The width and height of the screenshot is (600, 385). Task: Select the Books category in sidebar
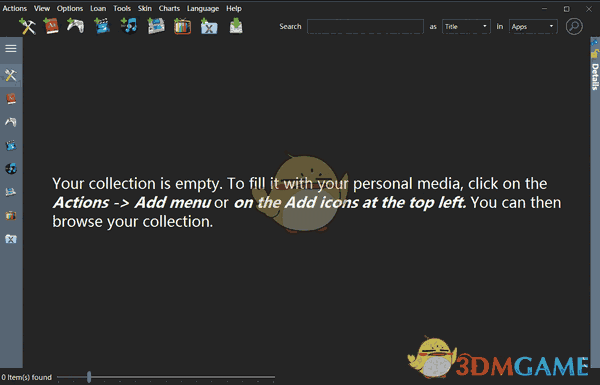click(x=11, y=99)
